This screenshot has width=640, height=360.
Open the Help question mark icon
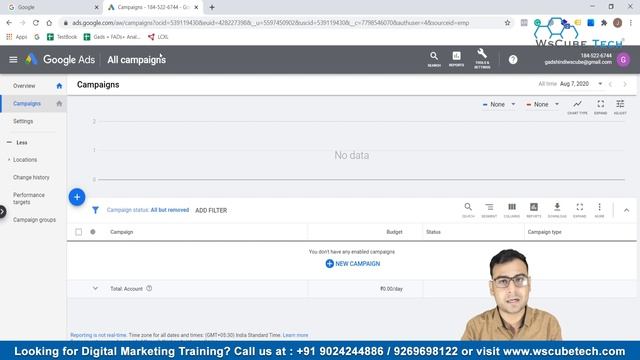pyautogui.click(x=513, y=60)
